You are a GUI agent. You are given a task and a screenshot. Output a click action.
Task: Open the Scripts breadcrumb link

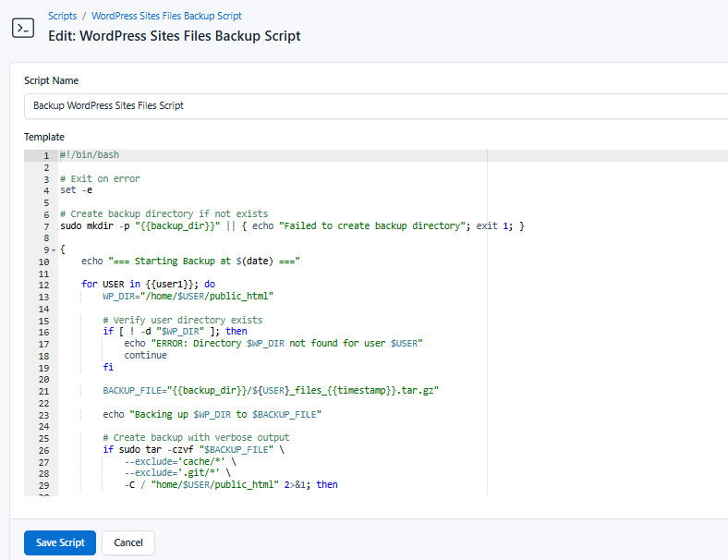point(62,16)
